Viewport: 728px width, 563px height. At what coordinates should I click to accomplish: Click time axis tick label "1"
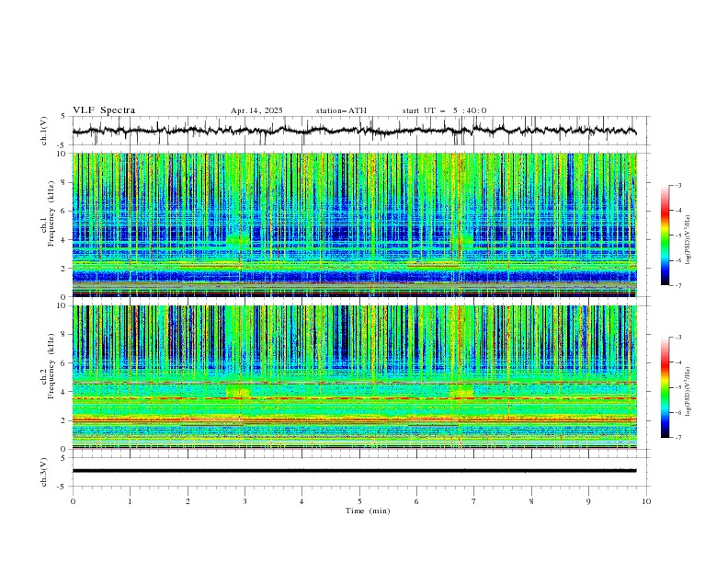coord(130,501)
